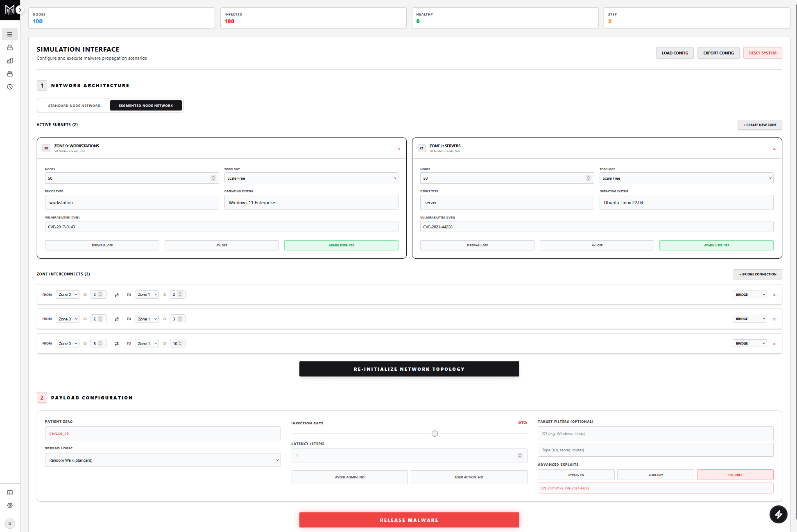Select the Segmented Node Network tab
Viewport: 797px width, 532px height.
point(146,105)
